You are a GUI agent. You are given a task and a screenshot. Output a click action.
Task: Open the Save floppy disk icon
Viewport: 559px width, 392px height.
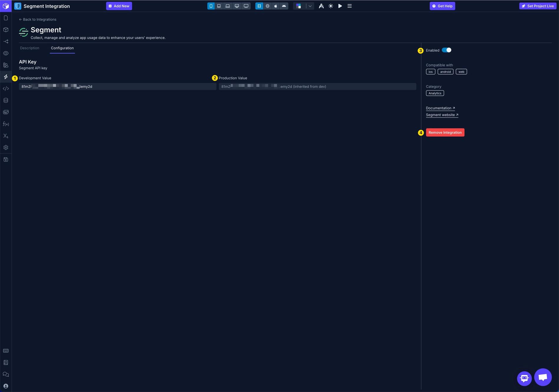click(x=6, y=160)
